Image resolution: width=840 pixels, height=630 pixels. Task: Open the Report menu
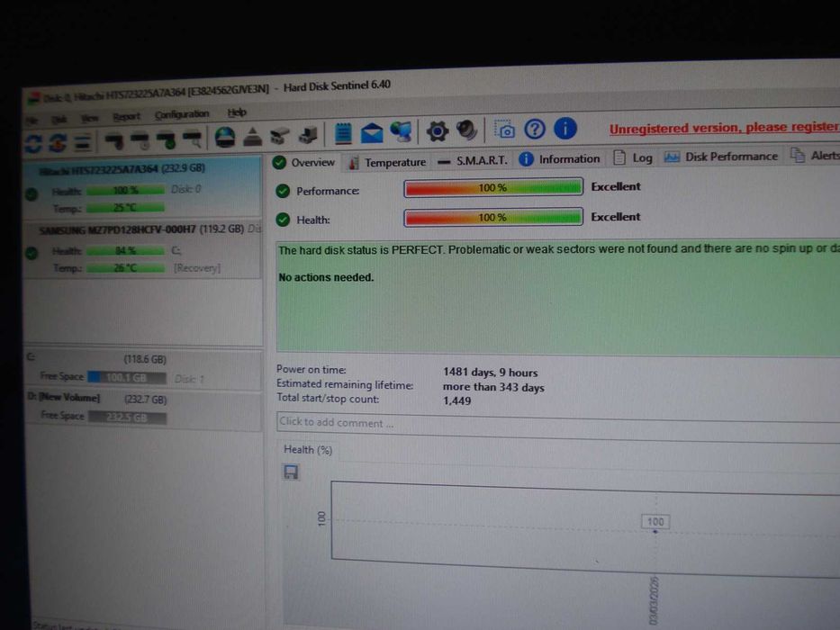click(x=126, y=117)
